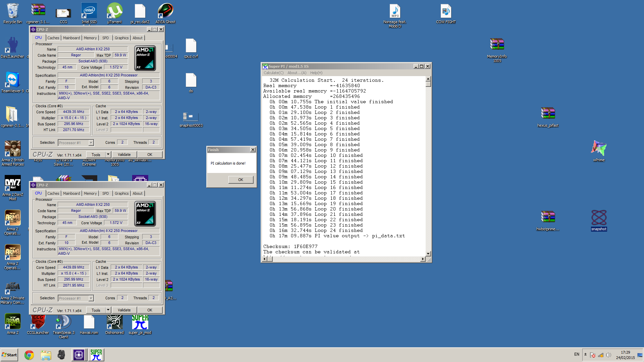644x362 pixels.
Task: Launch DayZLauncher shortcut
Action: point(12,48)
